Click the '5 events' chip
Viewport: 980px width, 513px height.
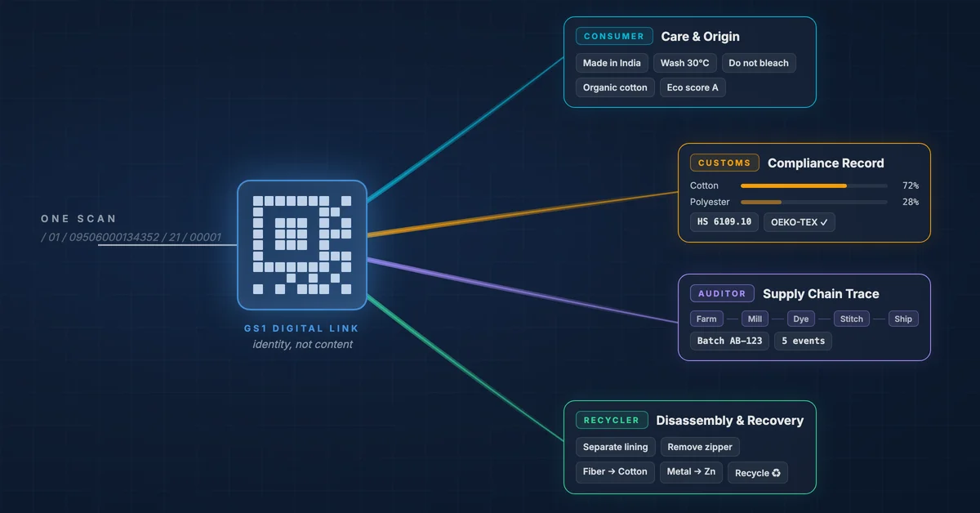coord(804,341)
